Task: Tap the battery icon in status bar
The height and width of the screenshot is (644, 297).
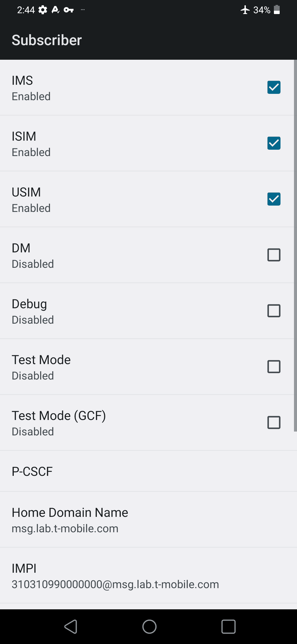Action: pyautogui.click(x=277, y=10)
